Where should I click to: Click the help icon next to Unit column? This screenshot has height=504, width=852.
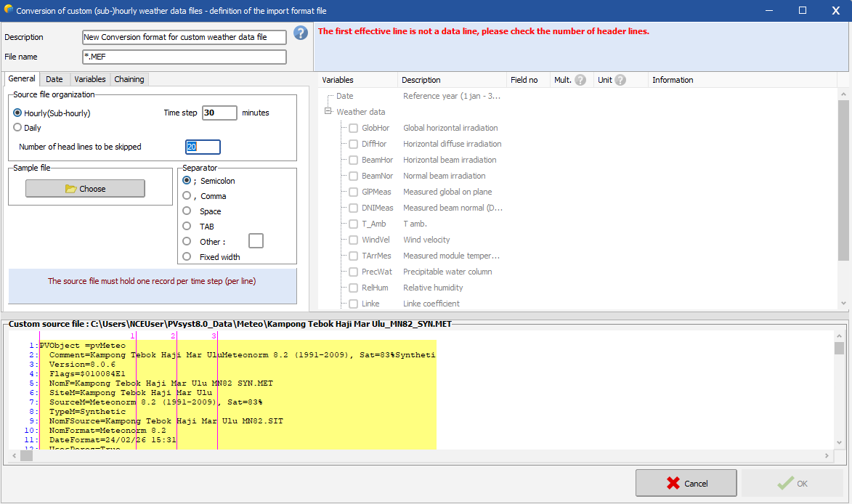620,80
